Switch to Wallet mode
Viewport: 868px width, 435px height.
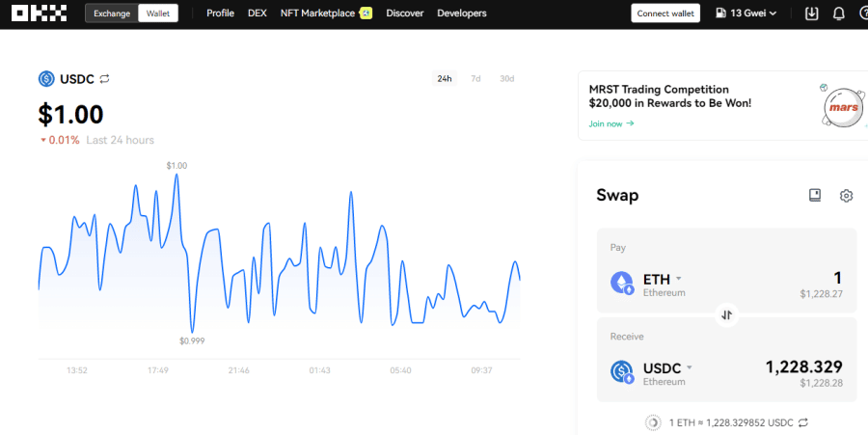pyautogui.click(x=158, y=14)
